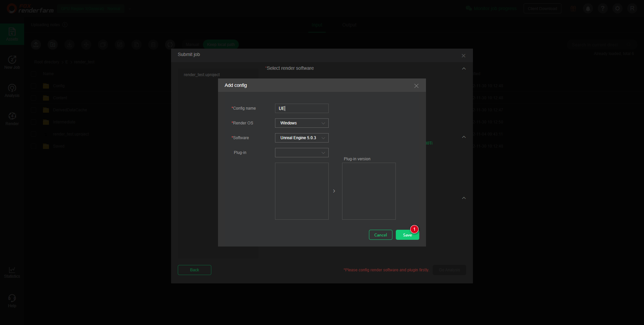This screenshot has width=644, height=325.
Task: Close the Submit job dialog
Action: click(464, 56)
